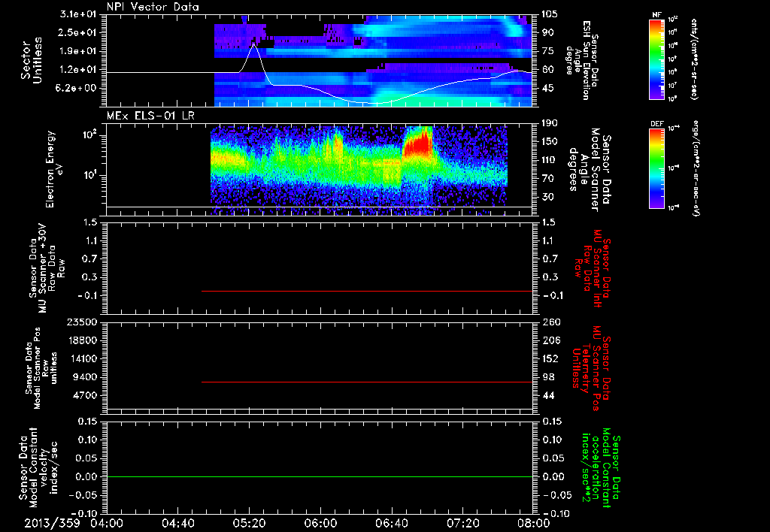770x532 pixels.
Task: Click the red line in MU Scanner +30V panel
Action: (367, 292)
